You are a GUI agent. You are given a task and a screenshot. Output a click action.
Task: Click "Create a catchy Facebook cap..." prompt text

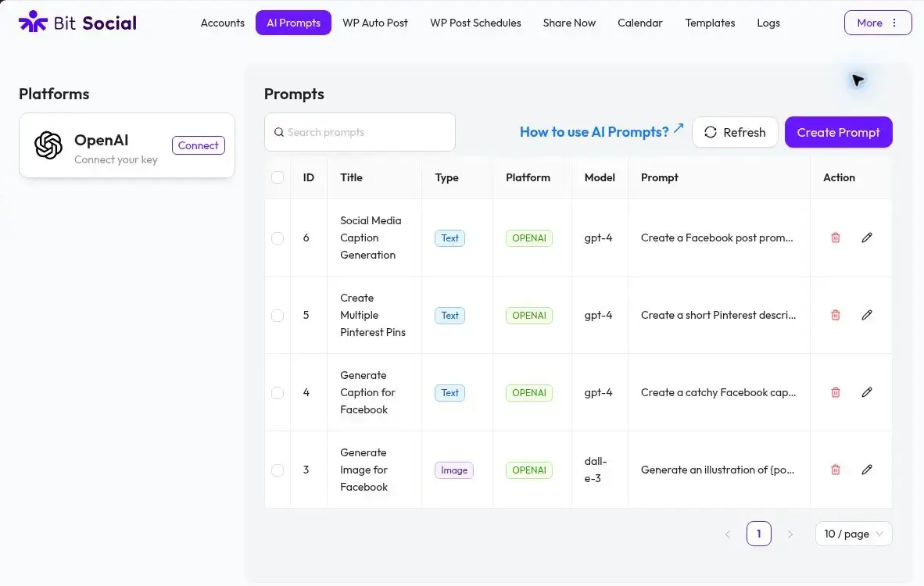pyautogui.click(x=718, y=393)
